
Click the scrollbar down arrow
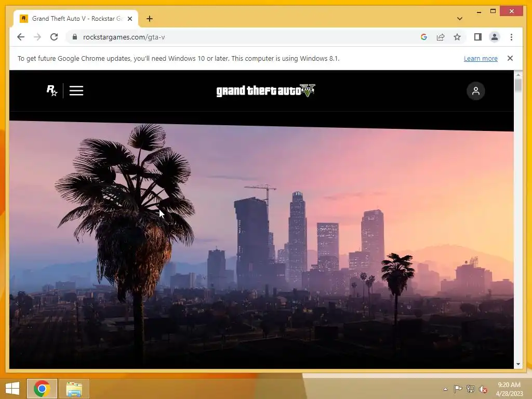pos(518,364)
